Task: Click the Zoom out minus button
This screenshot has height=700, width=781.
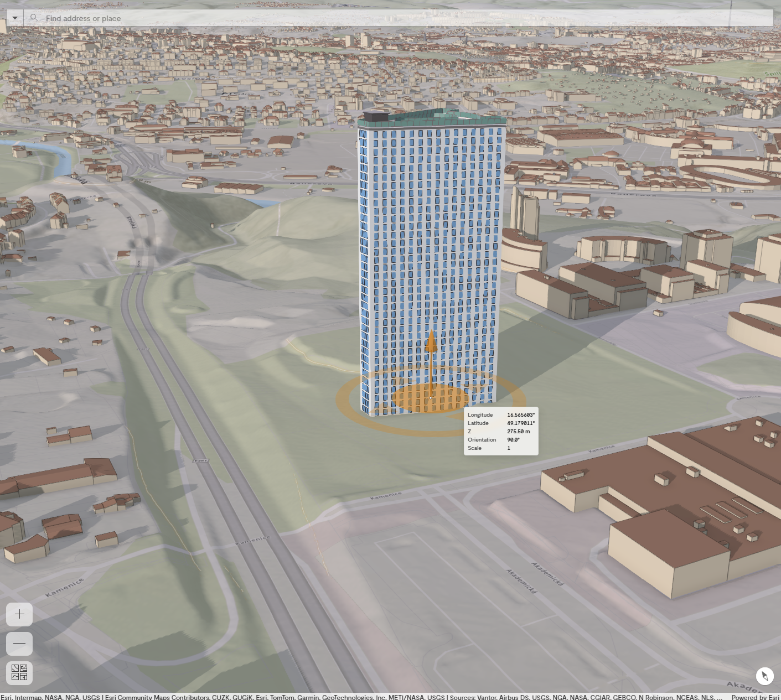Action: click(19, 644)
